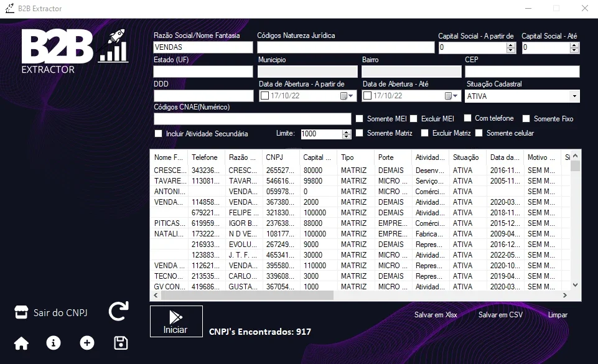Toggle Incluir Atividade Secundária checkbox
598x364 pixels.
click(158, 134)
